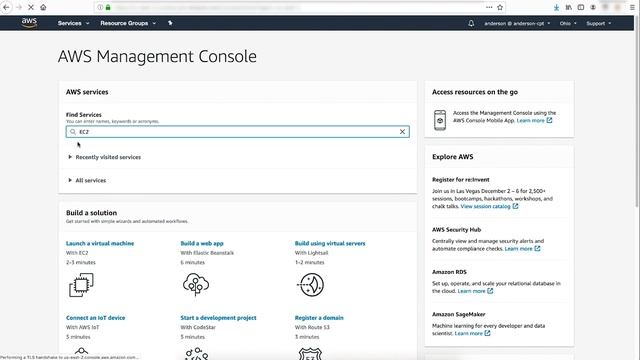Click external link icon under Security Hub
640x360 pixels.
[x=537, y=248]
